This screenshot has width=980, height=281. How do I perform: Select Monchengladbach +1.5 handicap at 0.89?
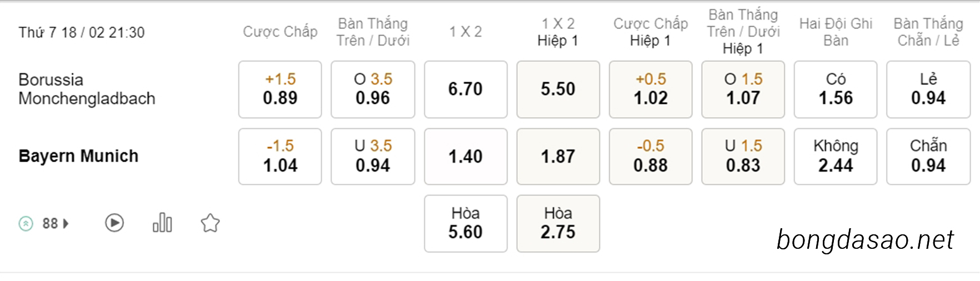280,89
